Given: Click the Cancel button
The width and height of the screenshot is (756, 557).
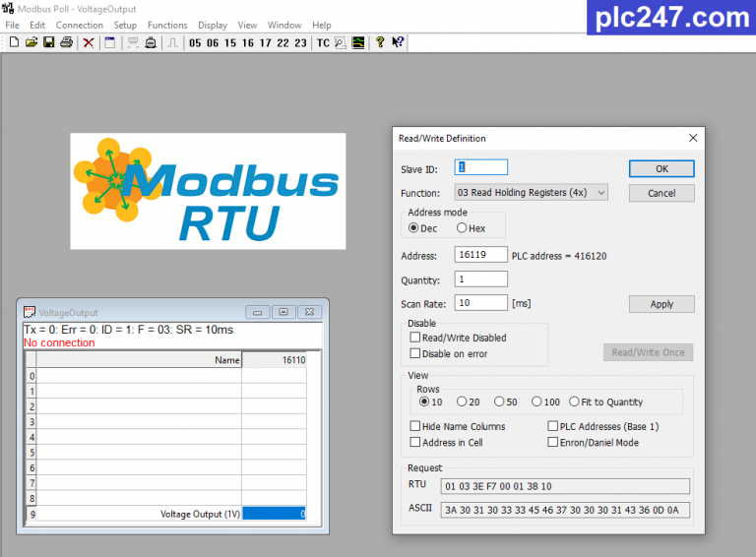Looking at the screenshot, I should tap(661, 193).
